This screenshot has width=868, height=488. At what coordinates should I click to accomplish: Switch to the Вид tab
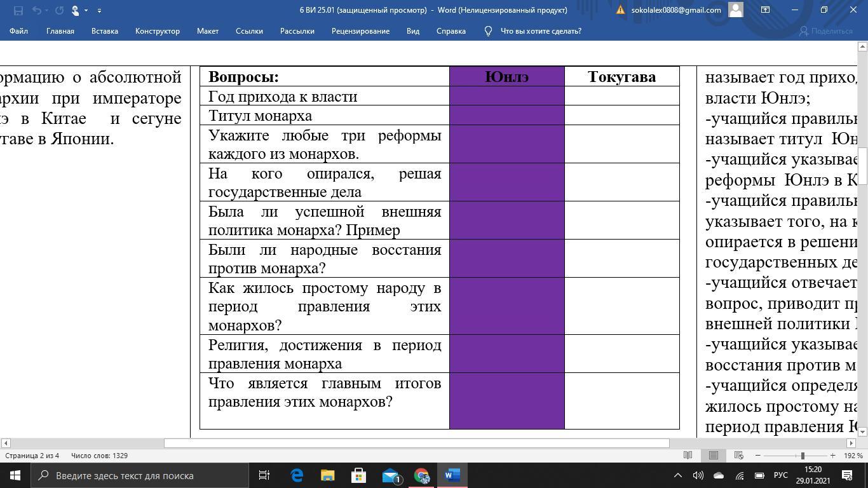tap(413, 31)
